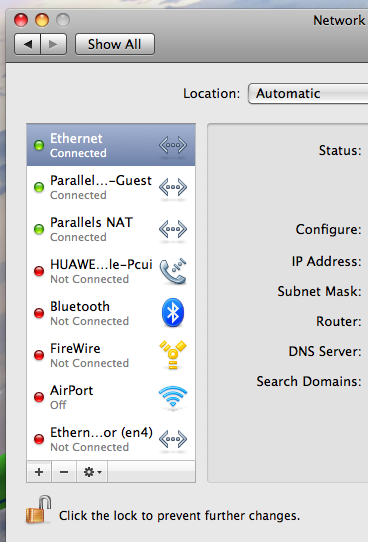Screen dimensions: 368x542
Task: Go forward with the right arrow button
Action: pos(54,44)
